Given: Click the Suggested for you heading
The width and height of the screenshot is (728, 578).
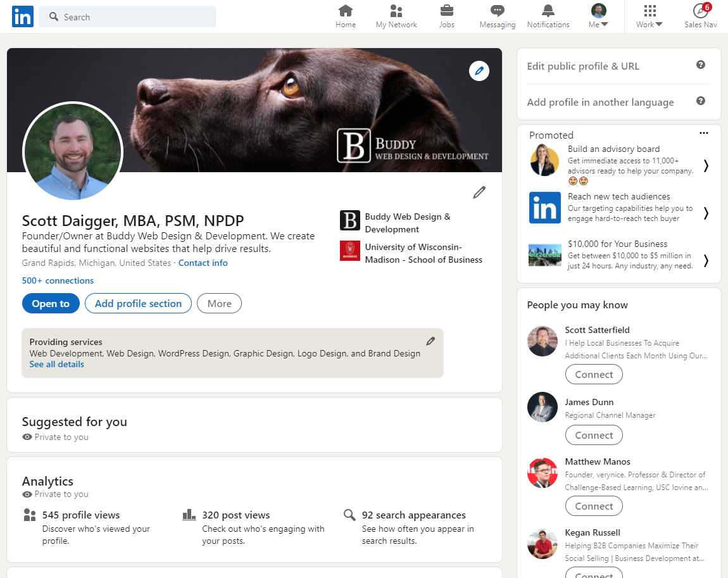Looking at the screenshot, I should click(x=74, y=422).
